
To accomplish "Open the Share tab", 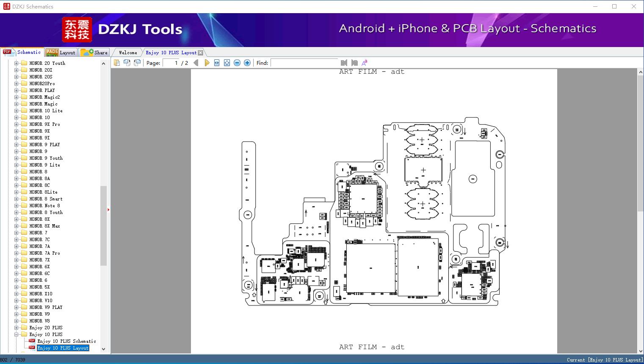I will point(94,53).
